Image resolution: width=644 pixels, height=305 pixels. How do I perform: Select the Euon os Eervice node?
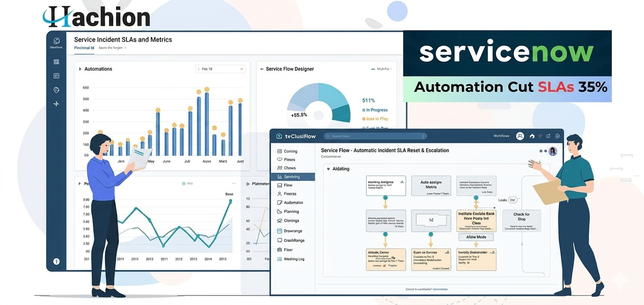pos(431,260)
